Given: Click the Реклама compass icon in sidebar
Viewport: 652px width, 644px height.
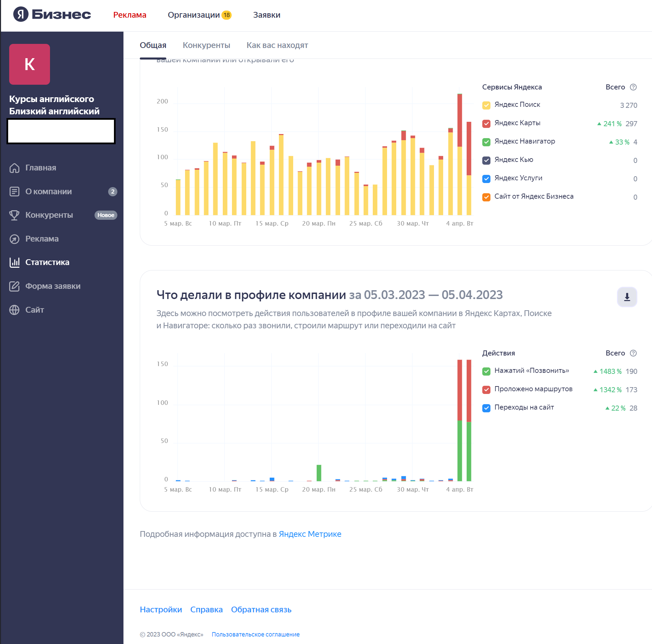Looking at the screenshot, I should pyautogui.click(x=14, y=239).
